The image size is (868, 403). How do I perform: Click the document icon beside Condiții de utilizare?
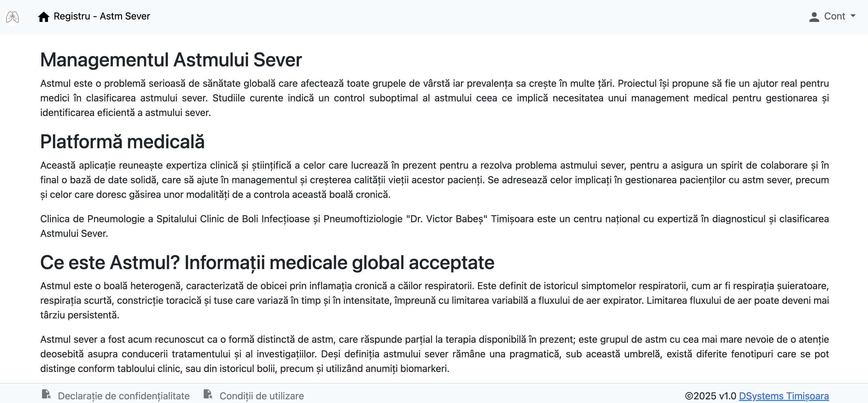208,394
